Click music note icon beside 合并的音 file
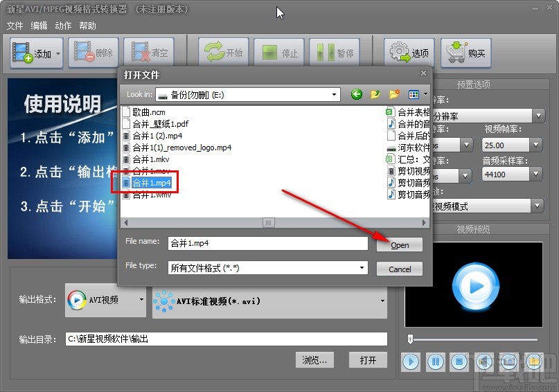The height and width of the screenshot is (392, 559). [x=391, y=124]
